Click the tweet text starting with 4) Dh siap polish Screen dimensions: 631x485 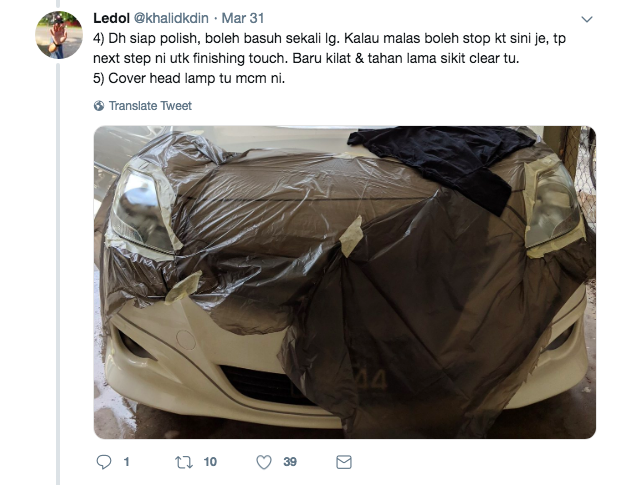tap(329, 48)
